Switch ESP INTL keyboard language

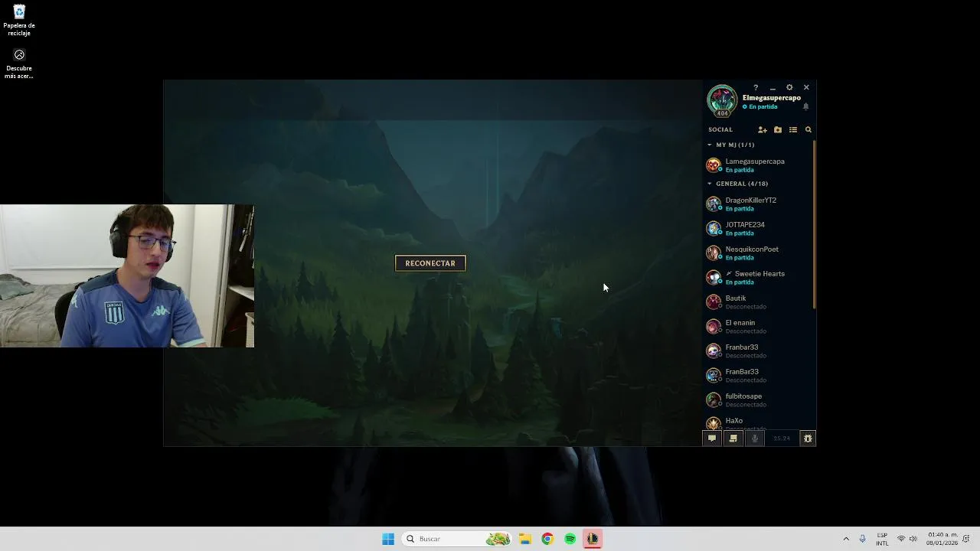[882, 539]
